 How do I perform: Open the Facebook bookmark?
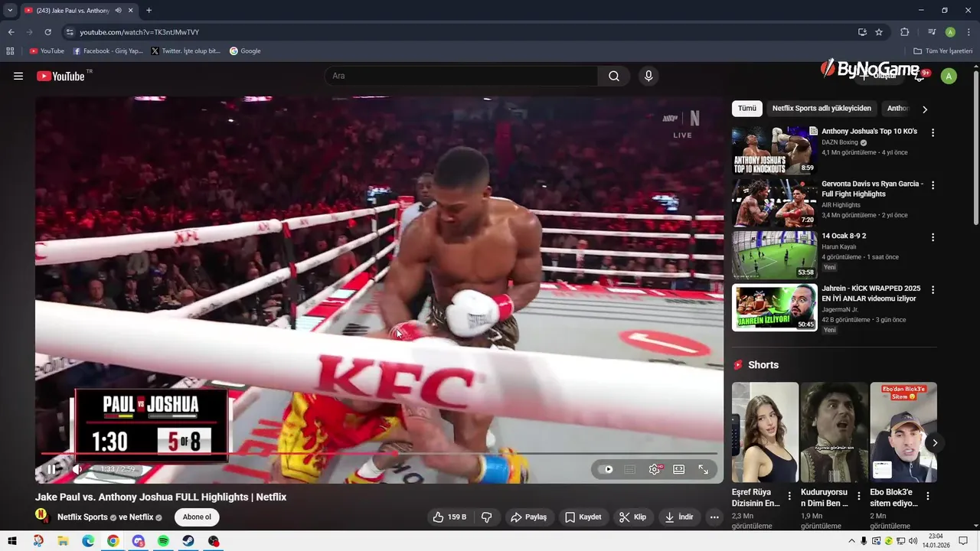pos(108,51)
